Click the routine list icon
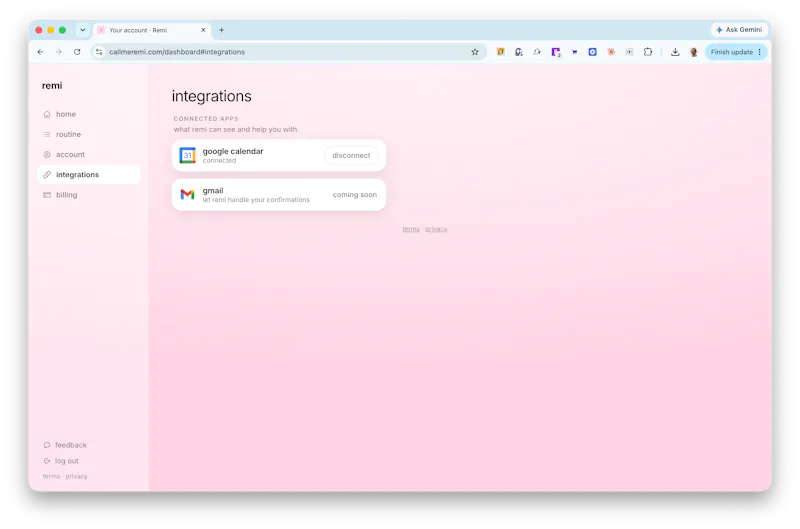Viewport: 800px width, 529px height. [x=47, y=134]
